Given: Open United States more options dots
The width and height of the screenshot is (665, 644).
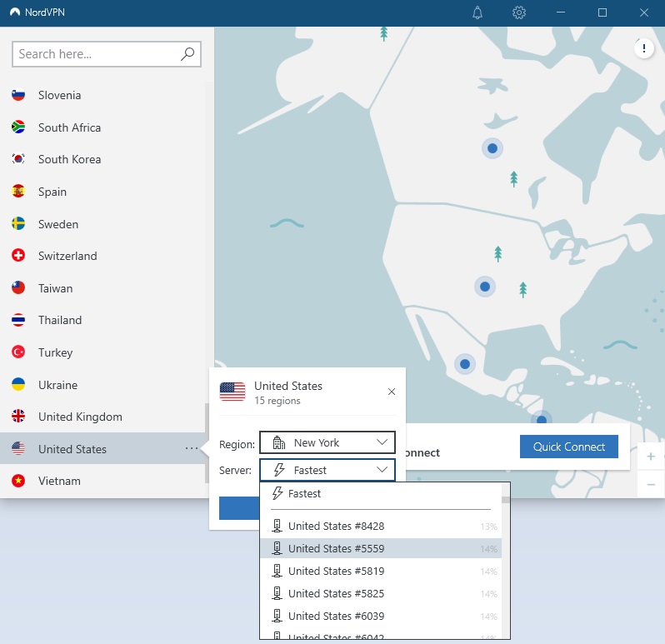Looking at the screenshot, I should pos(192,448).
